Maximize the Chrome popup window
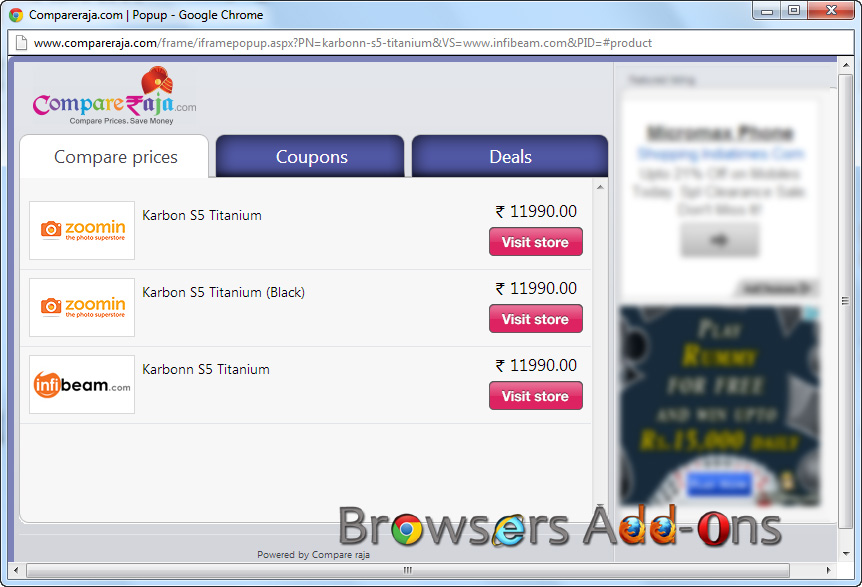The height and width of the screenshot is (587, 862). [794, 10]
